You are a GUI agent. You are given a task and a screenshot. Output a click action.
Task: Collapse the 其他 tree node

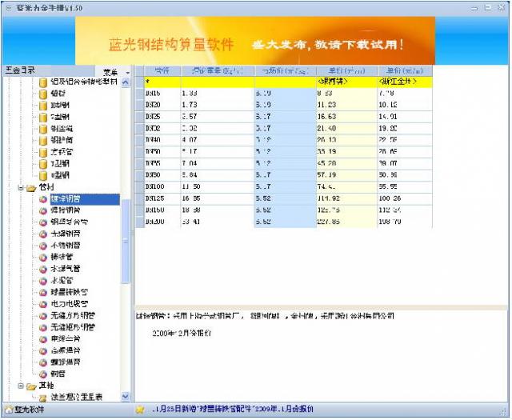20,386
